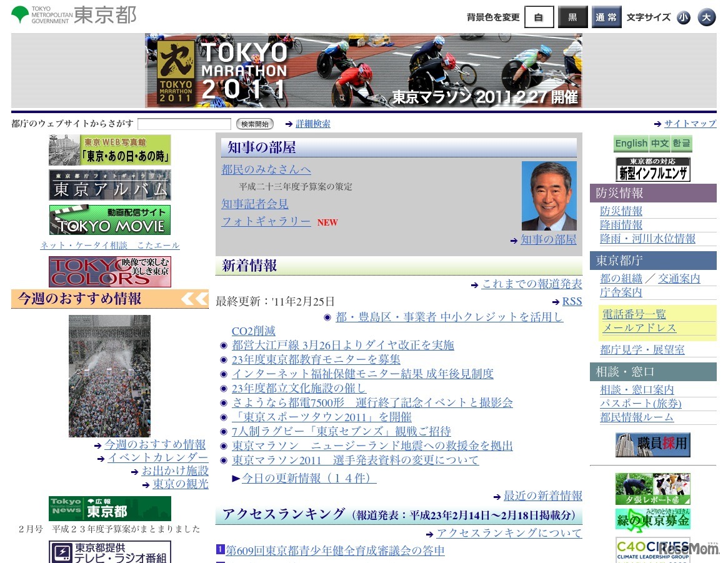This screenshot has height=563, width=728.
Task: Open アクセスランキングについて link
Action: pos(509,533)
